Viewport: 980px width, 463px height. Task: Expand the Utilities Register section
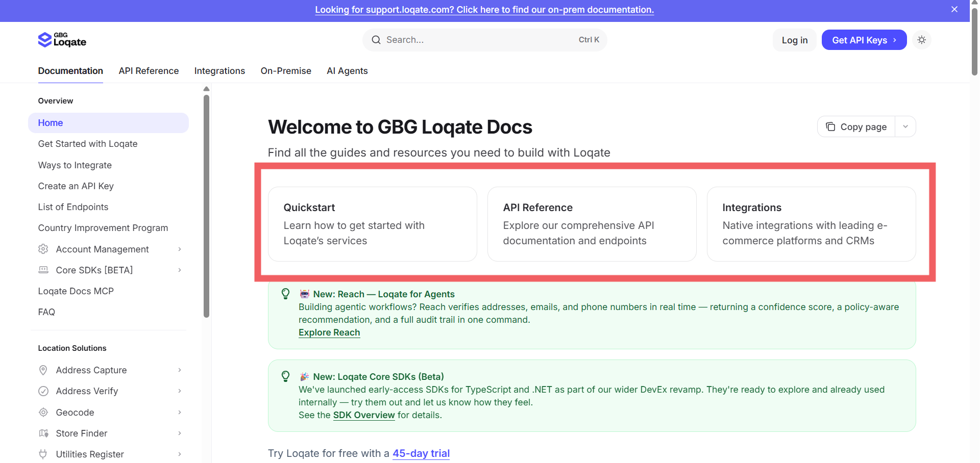coord(180,454)
